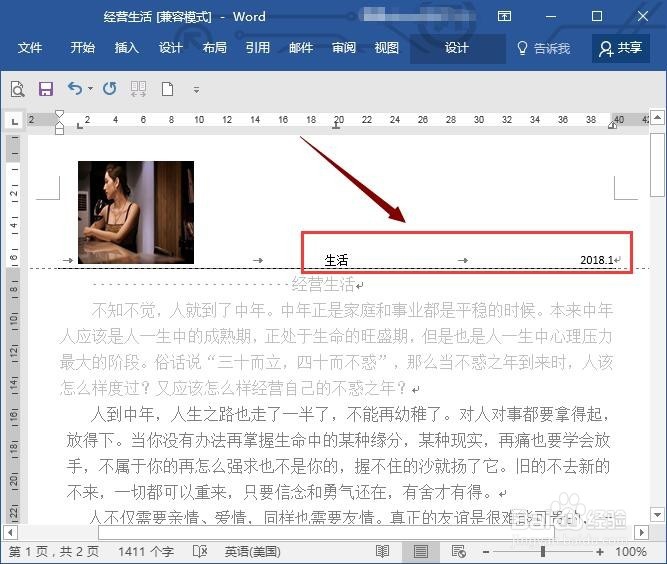Viewport: 667px width, 564px height.
Task: Click the zoom out minus button
Action: coord(486,552)
